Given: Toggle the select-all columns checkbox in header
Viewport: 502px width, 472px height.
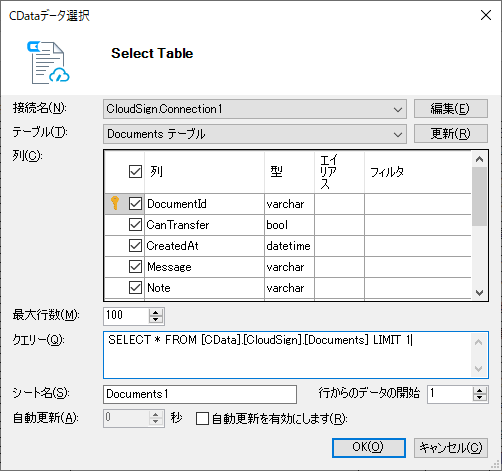Looking at the screenshot, I should [x=135, y=172].
